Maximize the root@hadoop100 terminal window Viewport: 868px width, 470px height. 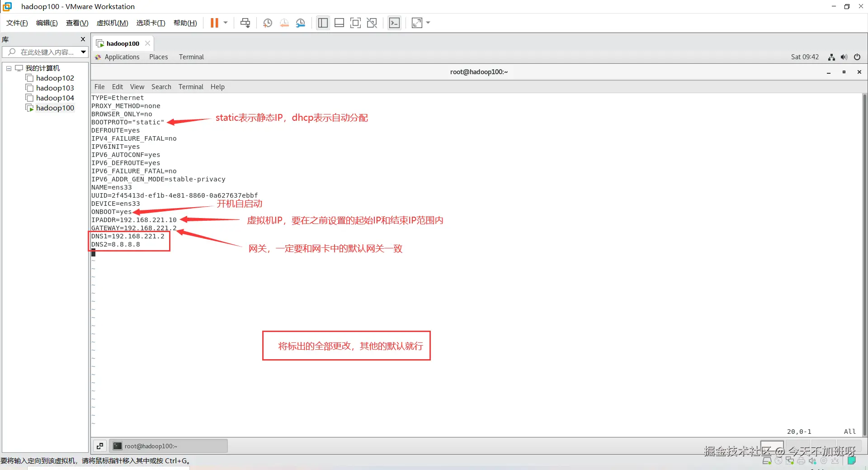[844, 72]
